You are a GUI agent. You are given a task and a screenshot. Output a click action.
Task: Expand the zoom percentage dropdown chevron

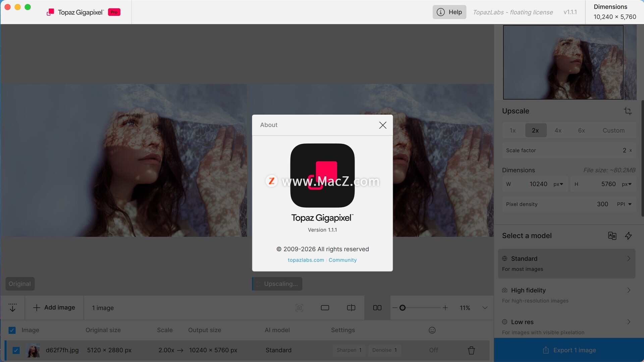click(485, 308)
